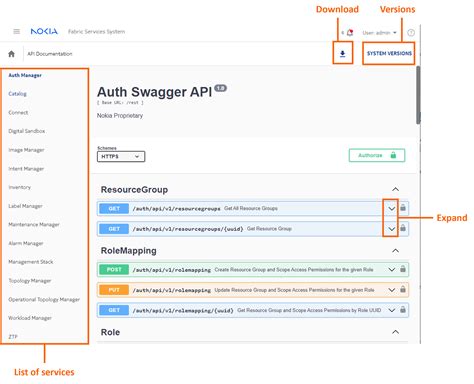Select Label Manager service

[25, 206]
